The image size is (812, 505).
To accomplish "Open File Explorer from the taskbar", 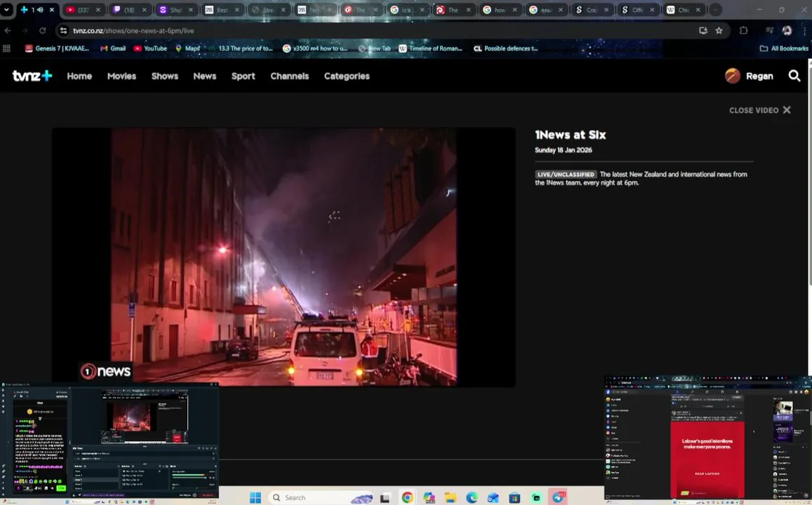I will point(451,498).
